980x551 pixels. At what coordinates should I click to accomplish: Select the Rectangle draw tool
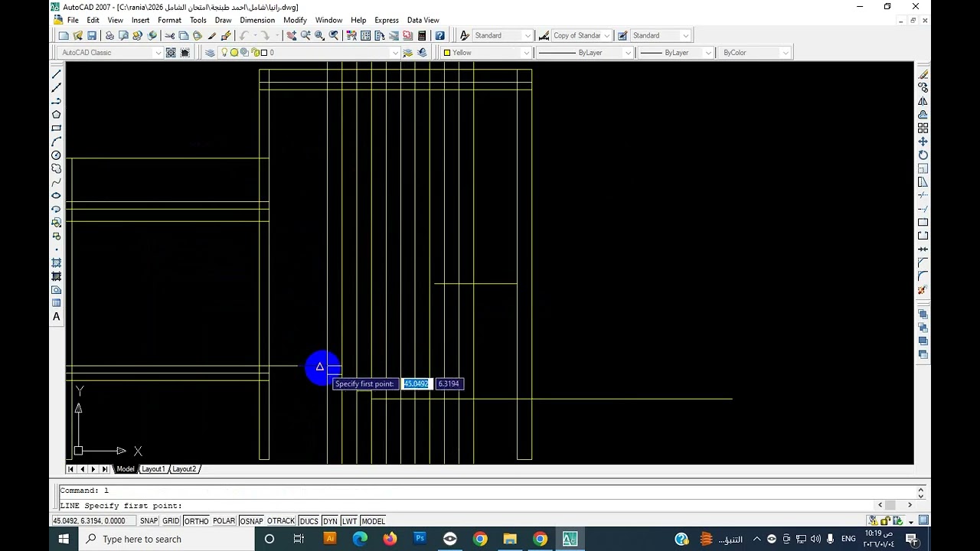coord(56,129)
